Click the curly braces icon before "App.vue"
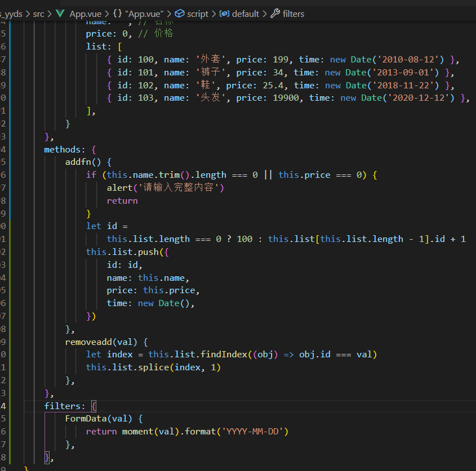 tap(118, 14)
